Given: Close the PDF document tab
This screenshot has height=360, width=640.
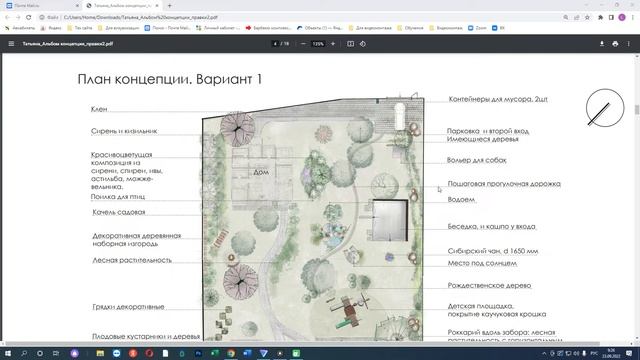Looking at the screenshot, I should pyautogui.click(x=157, y=6).
